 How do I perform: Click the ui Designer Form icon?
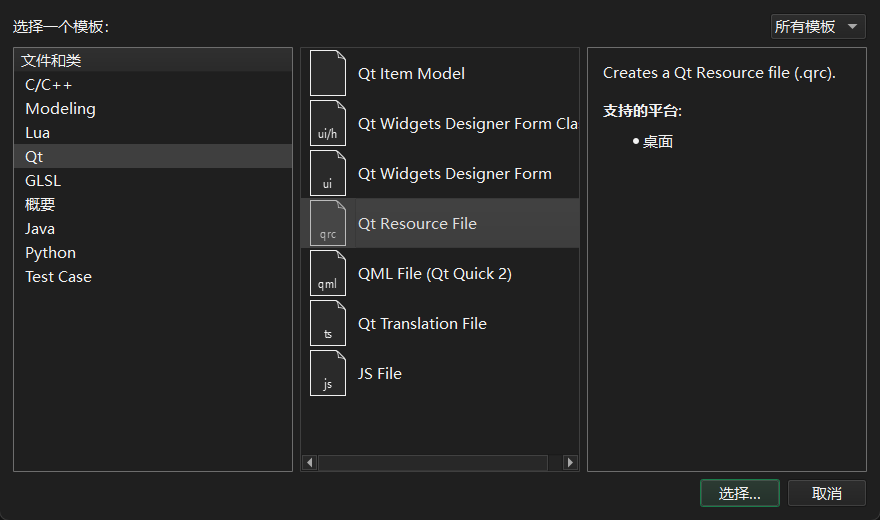(328, 173)
